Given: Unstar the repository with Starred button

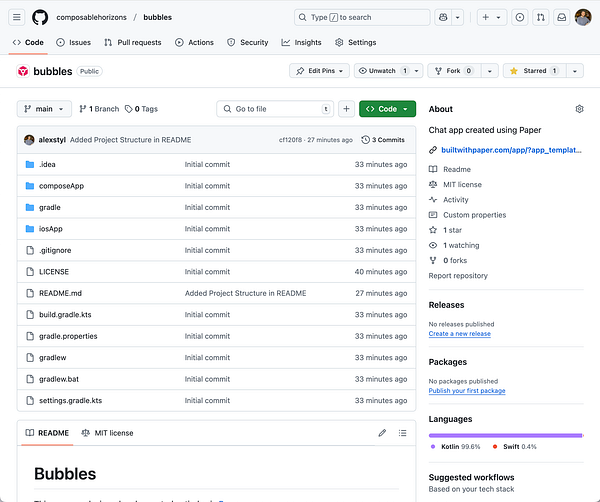Looking at the screenshot, I should click(x=535, y=71).
